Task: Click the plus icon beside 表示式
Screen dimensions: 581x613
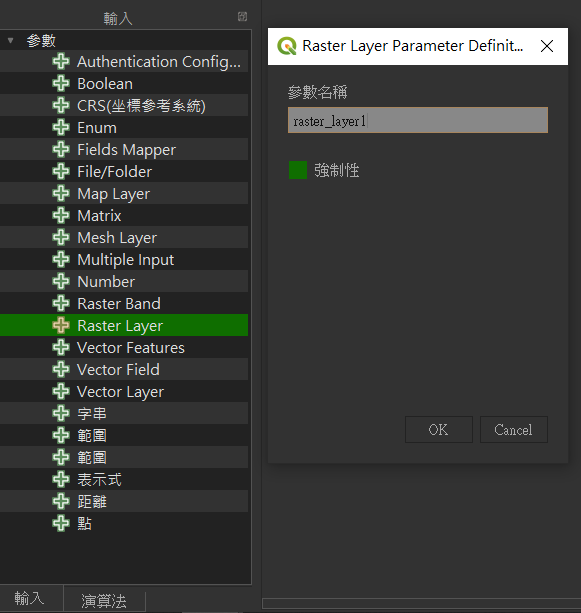Action: tap(61, 479)
